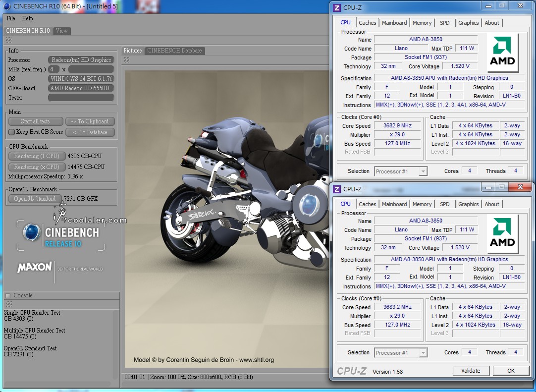Run the Rendering (1 CPU) benchmark
This screenshot has width=536, height=392.
37,156
